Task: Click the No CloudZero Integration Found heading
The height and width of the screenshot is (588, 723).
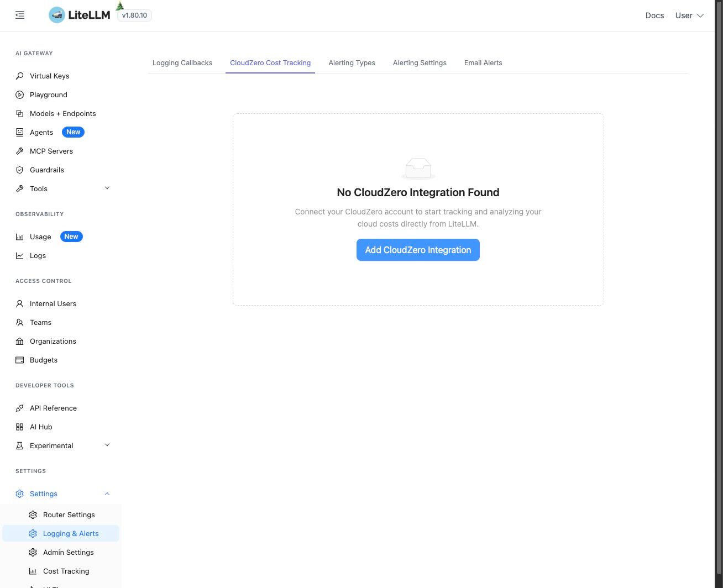Action: coord(418,192)
